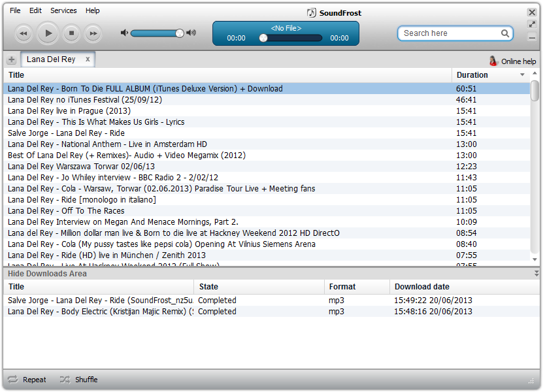Click the track progress seek knob
The width and height of the screenshot is (543, 392).
[x=263, y=38]
